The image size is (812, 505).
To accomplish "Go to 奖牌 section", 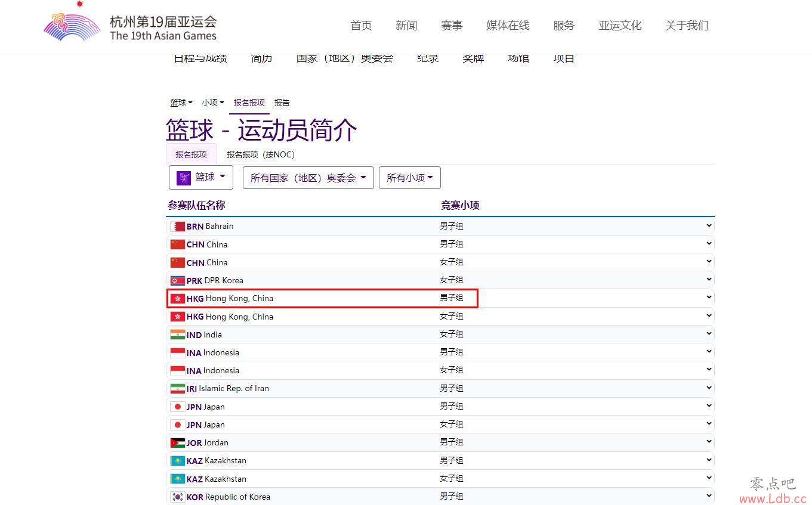I will [x=473, y=58].
